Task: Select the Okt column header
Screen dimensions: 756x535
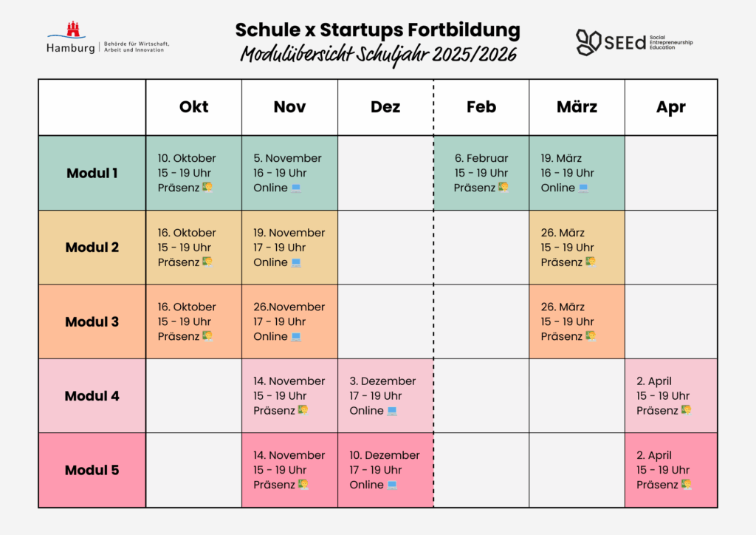Action: coord(193,107)
